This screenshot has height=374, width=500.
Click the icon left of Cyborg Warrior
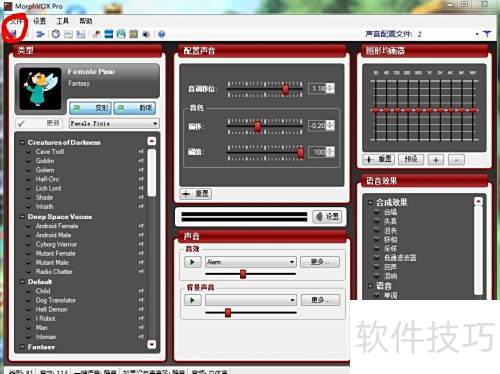click(x=29, y=244)
